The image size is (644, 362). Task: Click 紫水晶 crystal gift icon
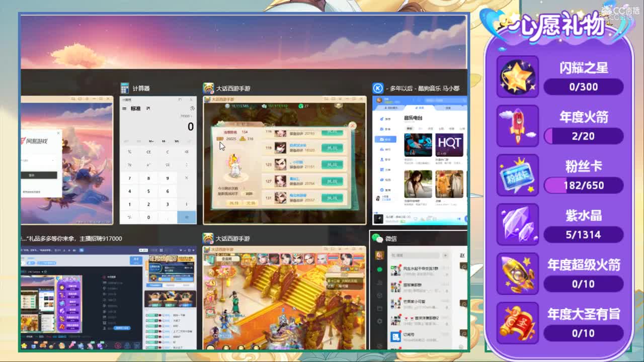tap(517, 224)
